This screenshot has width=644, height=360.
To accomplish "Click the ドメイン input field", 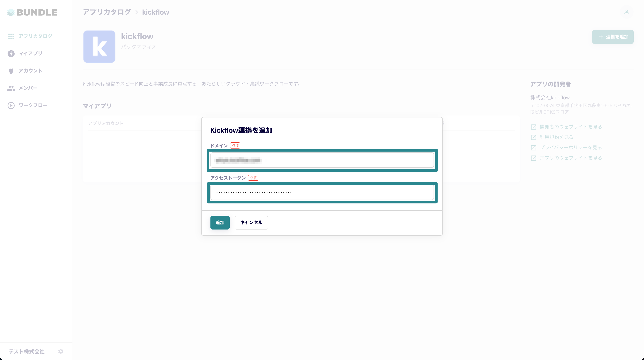I will [322, 160].
